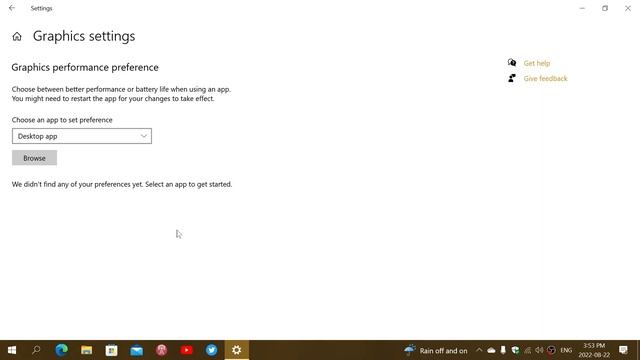
Task: Click the Give feedback person icon
Action: pyautogui.click(x=512, y=78)
